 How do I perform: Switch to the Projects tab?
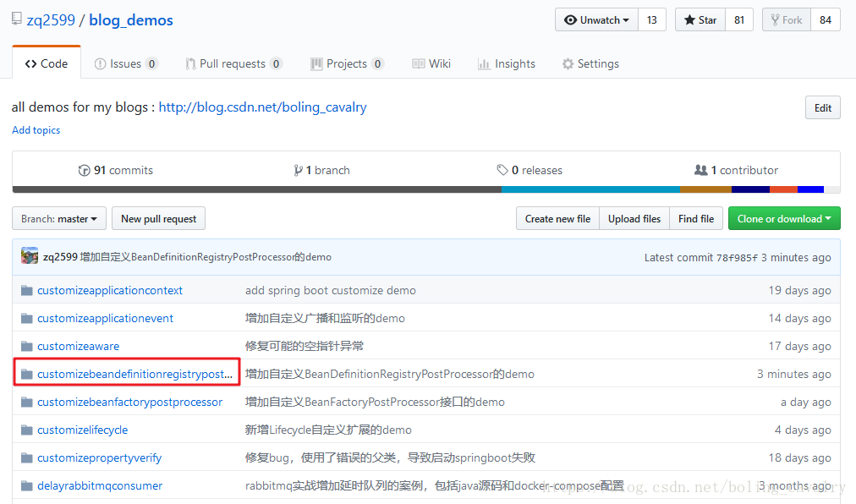(347, 64)
